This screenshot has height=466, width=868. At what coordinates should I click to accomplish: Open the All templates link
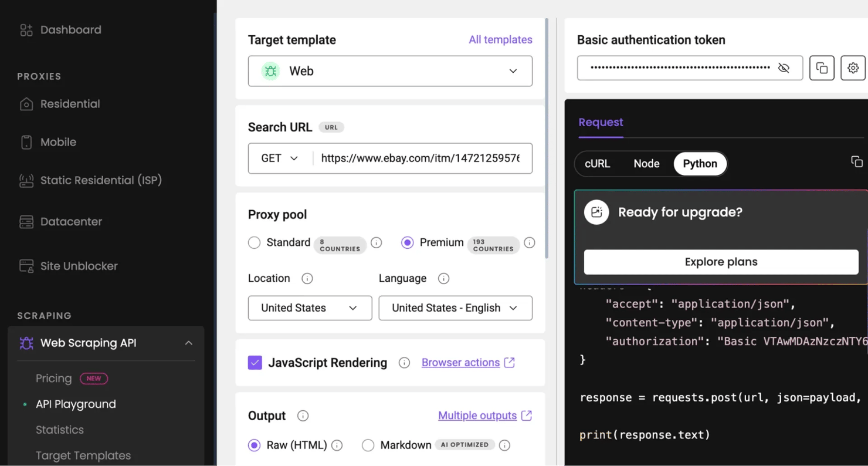point(500,40)
